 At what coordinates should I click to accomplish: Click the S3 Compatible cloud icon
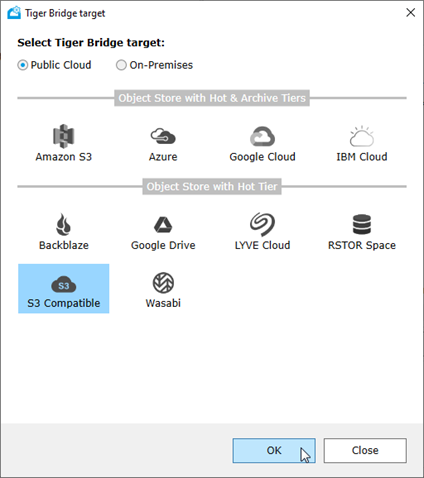(x=64, y=284)
